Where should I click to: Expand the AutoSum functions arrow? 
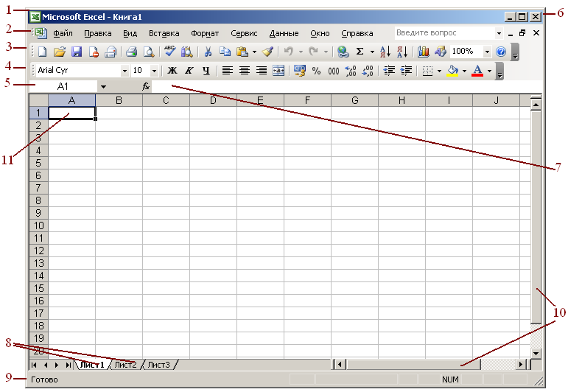[372, 52]
